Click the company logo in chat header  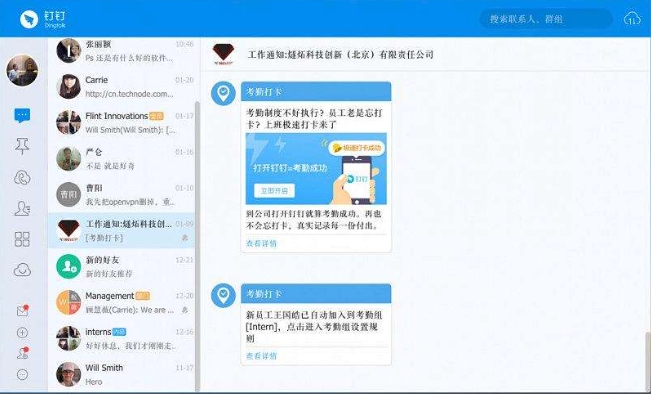[223, 54]
